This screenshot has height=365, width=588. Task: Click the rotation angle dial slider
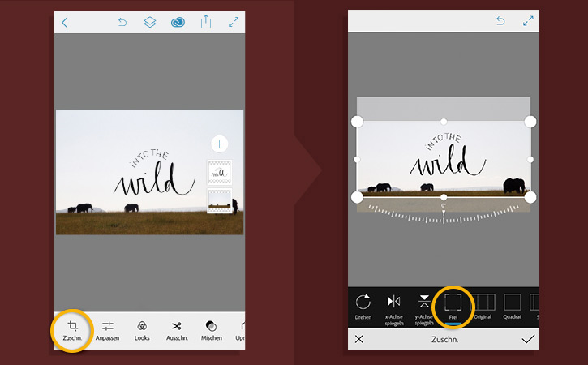tap(444, 215)
